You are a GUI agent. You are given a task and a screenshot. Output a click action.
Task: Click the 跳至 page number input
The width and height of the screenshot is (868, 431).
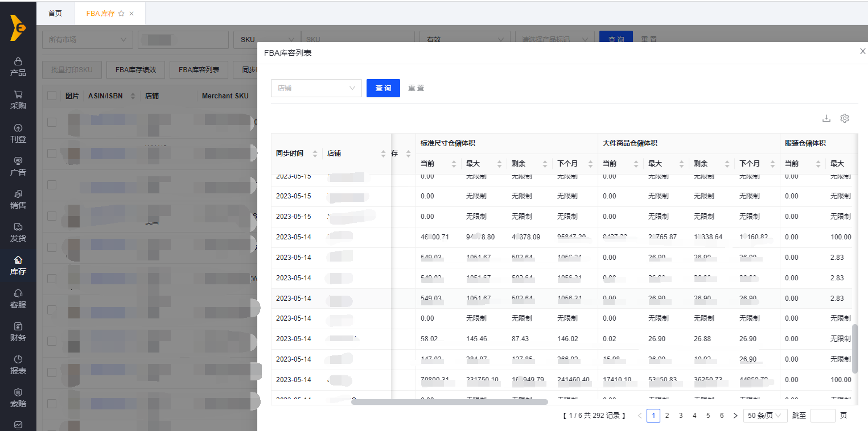[x=822, y=416]
